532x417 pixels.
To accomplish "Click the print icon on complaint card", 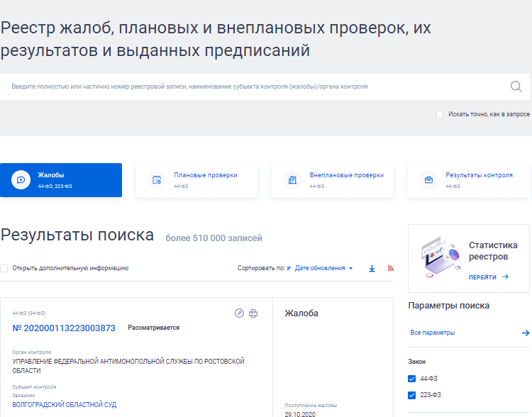I will tap(253, 313).
